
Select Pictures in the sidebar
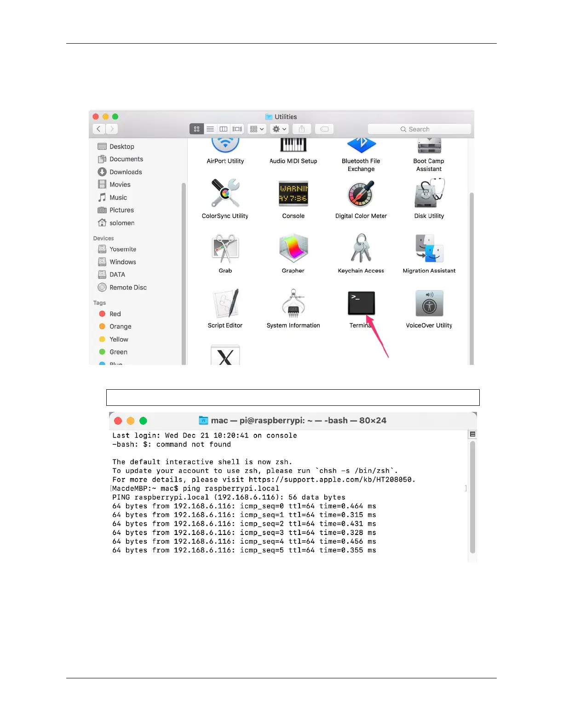[116, 210]
